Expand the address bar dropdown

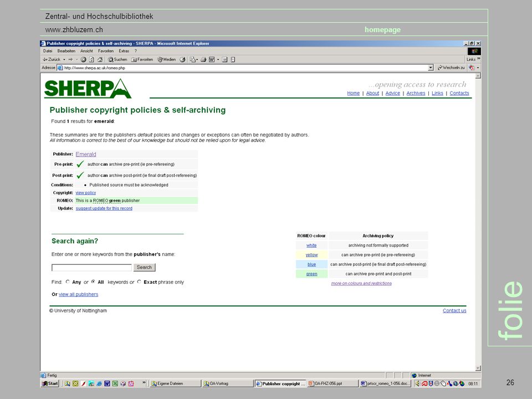431,68
